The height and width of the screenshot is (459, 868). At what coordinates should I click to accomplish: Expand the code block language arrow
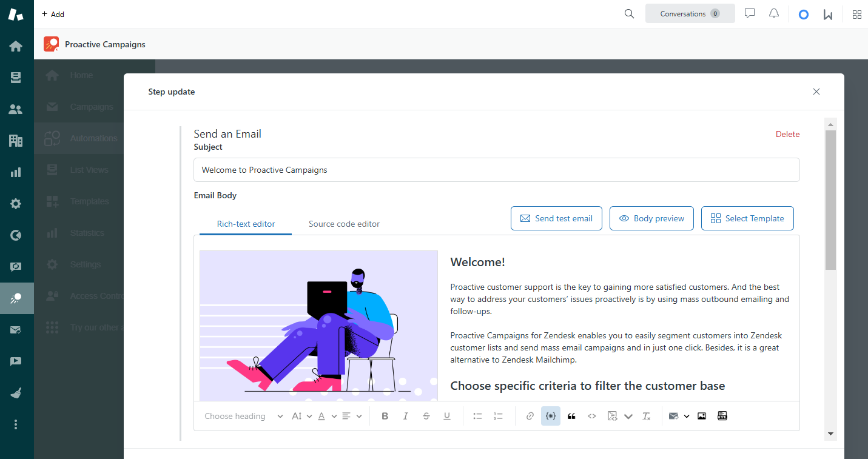pyautogui.click(x=628, y=416)
